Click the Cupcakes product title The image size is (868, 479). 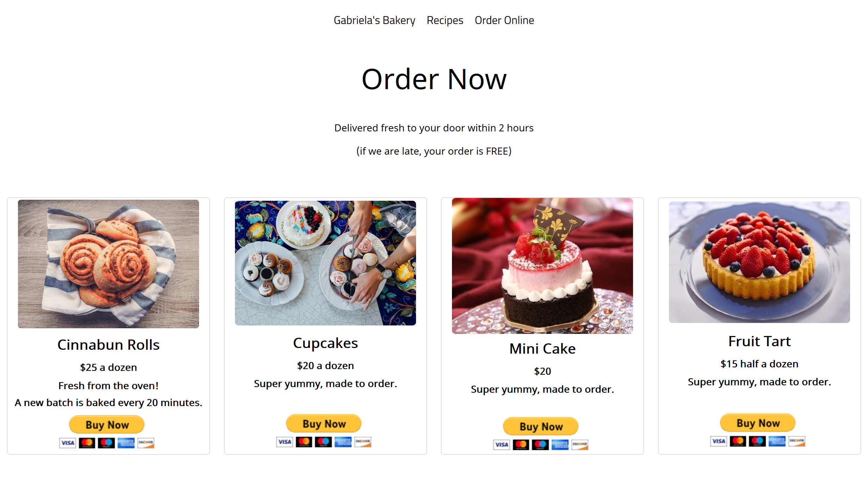tap(325, 343)
